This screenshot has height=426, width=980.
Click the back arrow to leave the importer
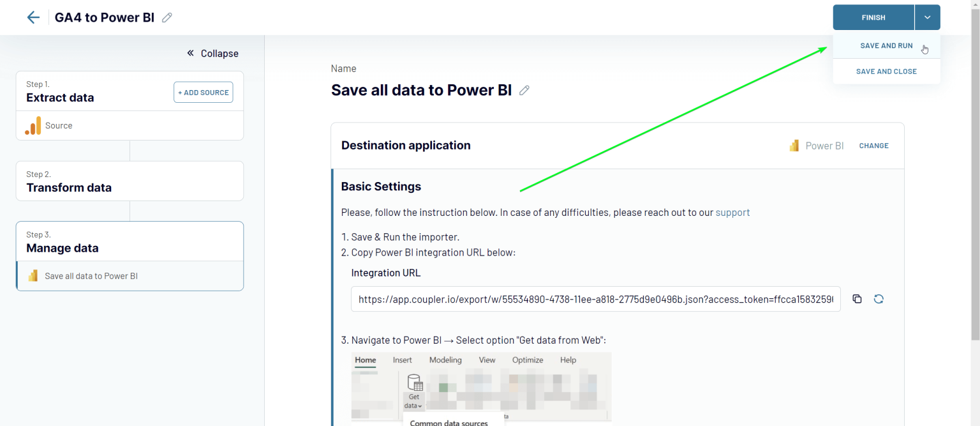(x=33, y=17)
